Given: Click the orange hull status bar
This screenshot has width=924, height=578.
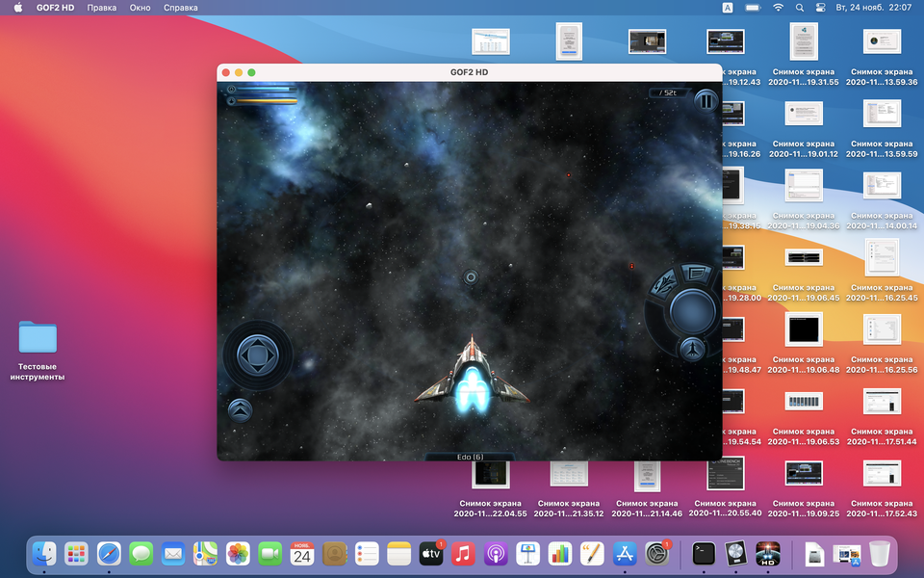Looking at the screenshot, I should [x=262, y=101].
